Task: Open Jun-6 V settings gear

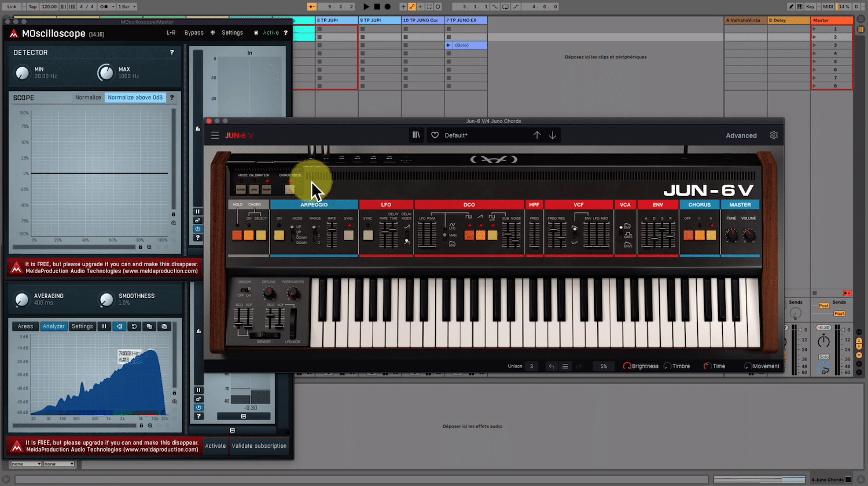Action: [774, 135]
